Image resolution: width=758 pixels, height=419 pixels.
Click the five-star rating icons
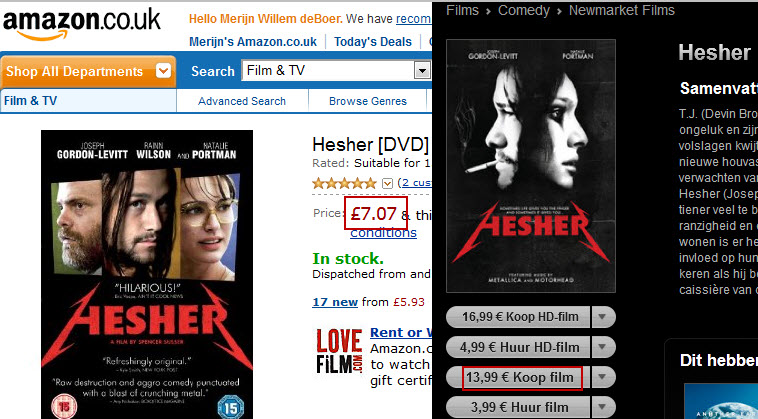pyautogui.click(x=344, y=183)
